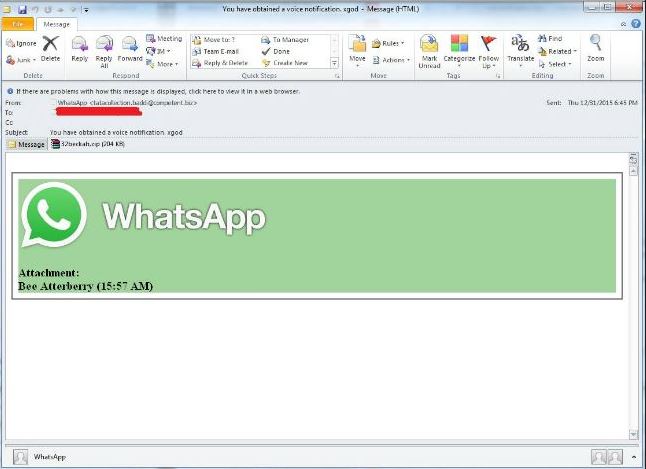The image size is (646, 469).
Task: Click the WhatsApp contact photo in People Pane
Action: point(20,457)
